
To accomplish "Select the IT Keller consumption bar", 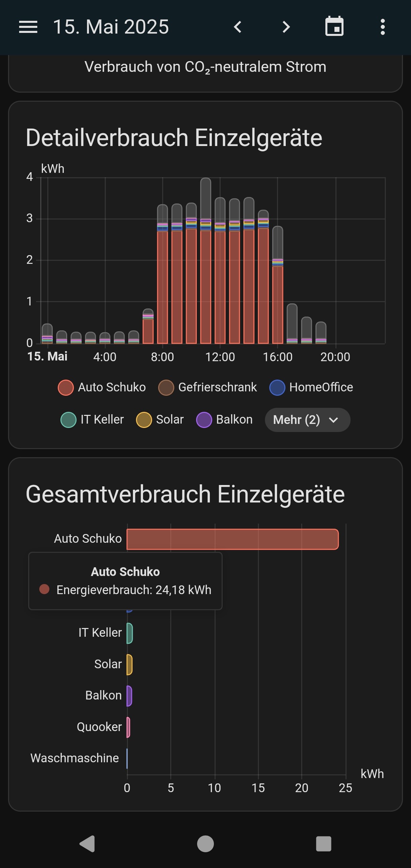I will pyautogui.click(x=130, y=633).
